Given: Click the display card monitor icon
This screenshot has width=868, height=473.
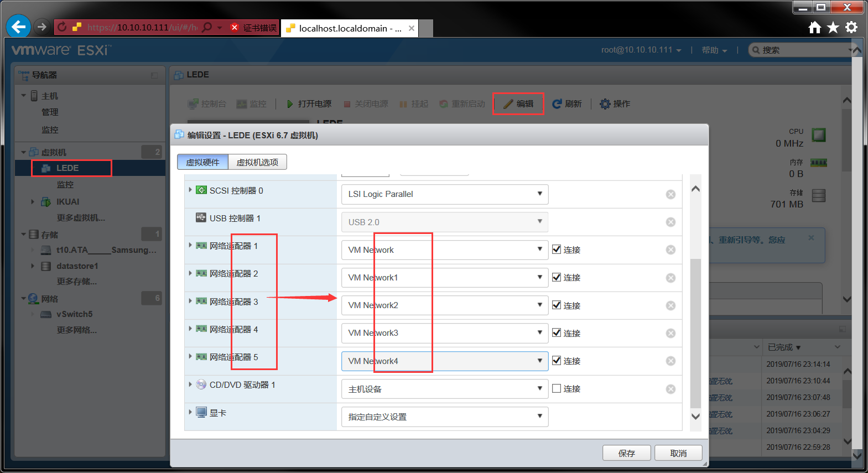Looking at the screenshot, I should click(x=201, y=413).
